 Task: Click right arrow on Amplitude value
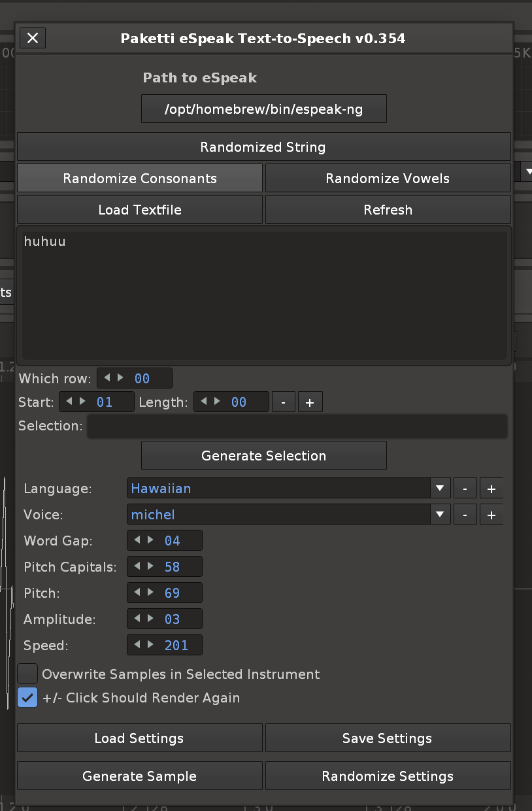tap(151, 619)
